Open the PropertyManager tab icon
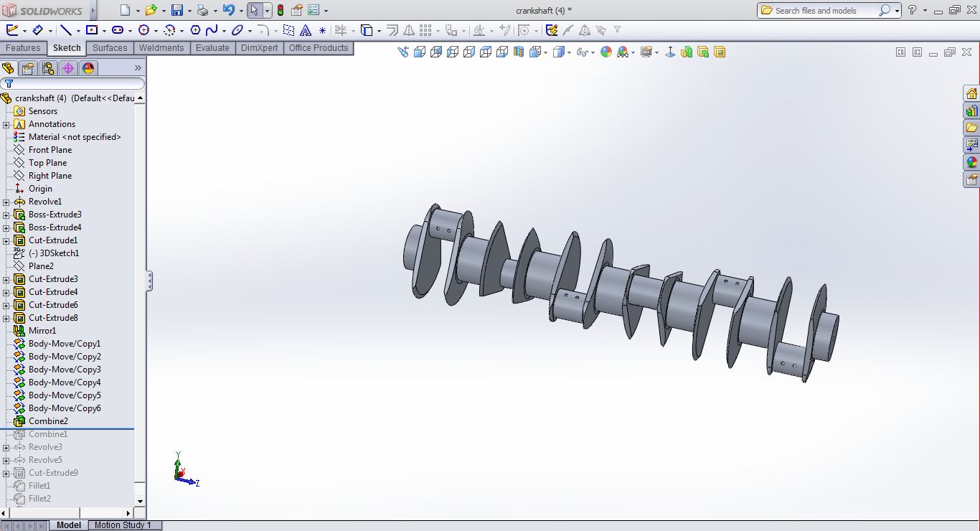The image size is (980, 531). click(28, 68)
